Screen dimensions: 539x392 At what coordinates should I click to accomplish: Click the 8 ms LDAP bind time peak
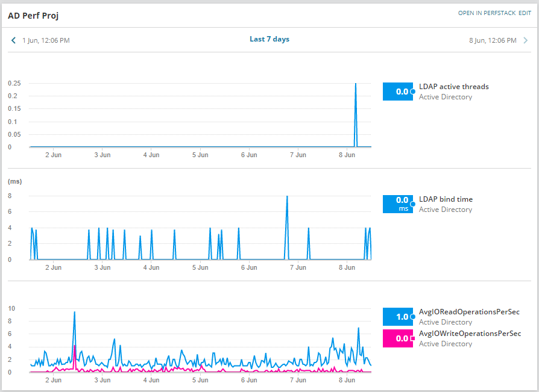(x=287, y=197)
